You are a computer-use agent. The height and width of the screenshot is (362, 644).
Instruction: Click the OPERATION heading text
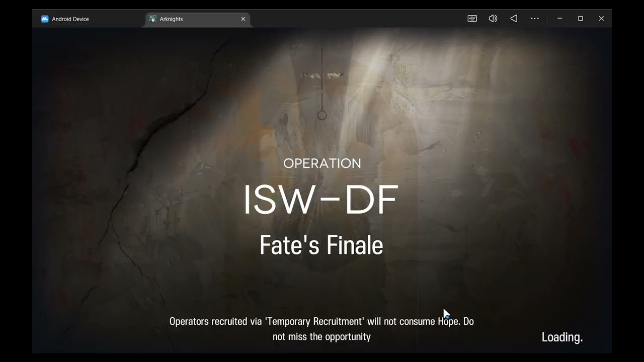pyautogui.click(x=322, y=163)
